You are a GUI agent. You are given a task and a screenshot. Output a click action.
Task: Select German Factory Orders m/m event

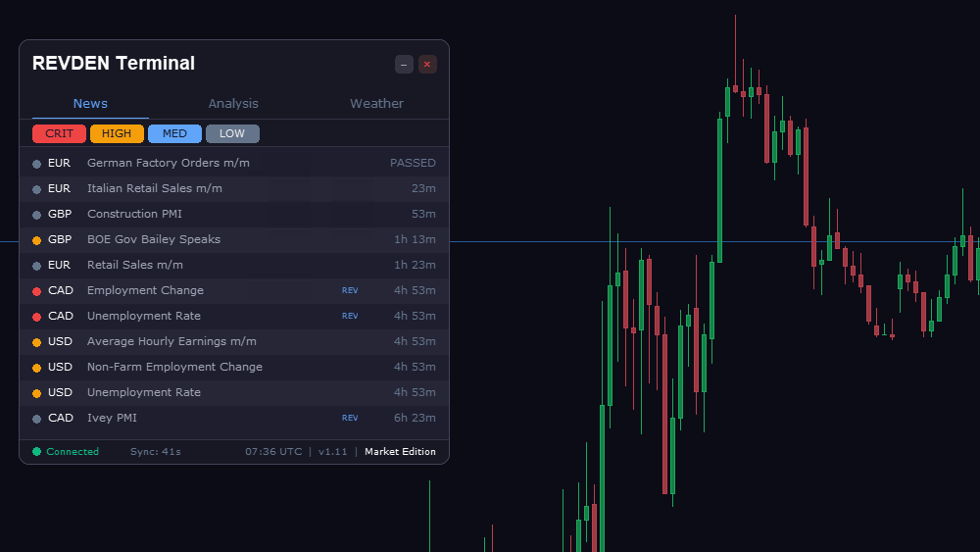pyautogui.click(x=234, y=163)
